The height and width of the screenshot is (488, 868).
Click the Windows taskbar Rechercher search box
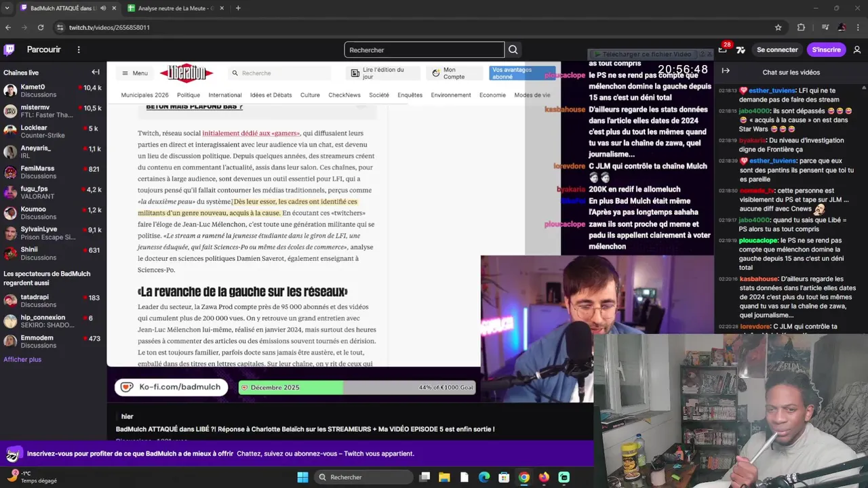(x=365, y=477)
